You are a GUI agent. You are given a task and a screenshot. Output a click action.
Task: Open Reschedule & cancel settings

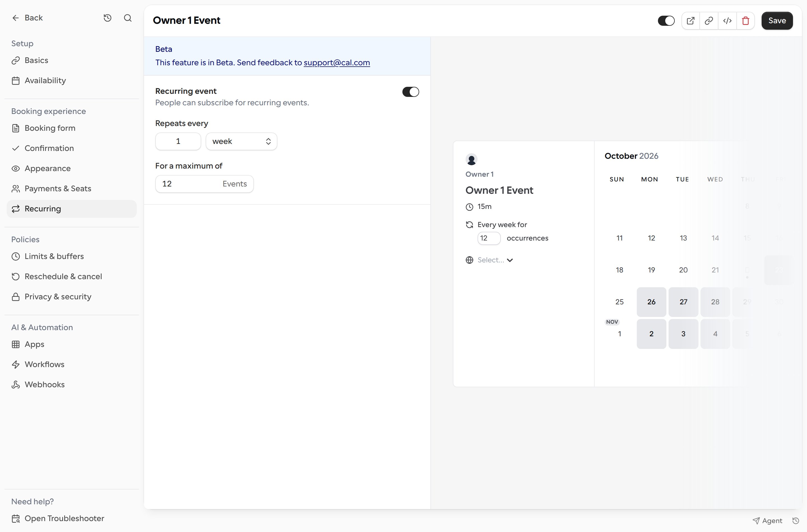(72, 277)
